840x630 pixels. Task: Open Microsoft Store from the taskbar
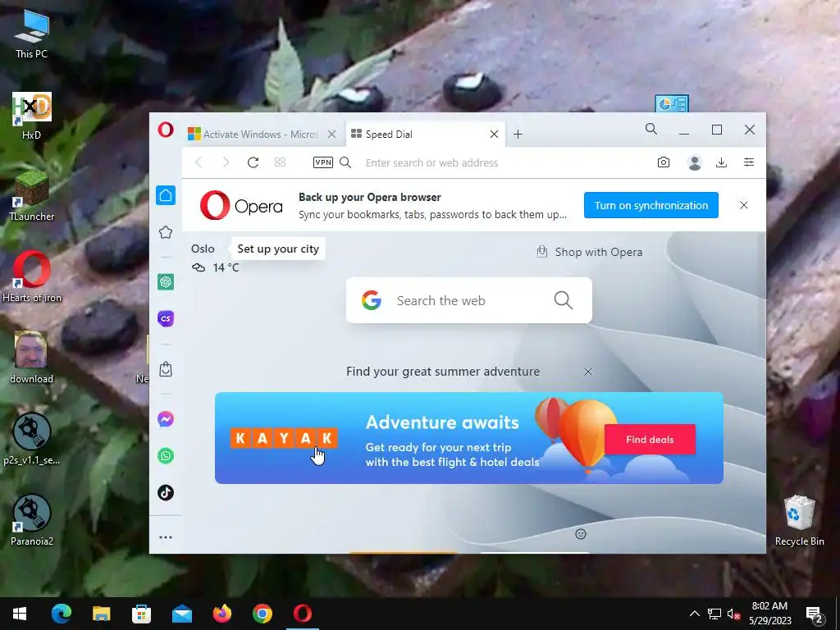141,614
